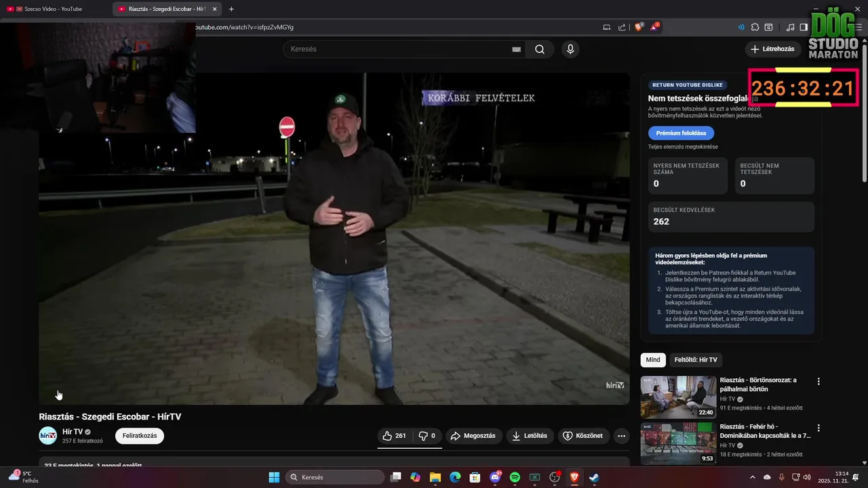The height and width of the screenshot is (488, 868).
Task: Switch to the Szecso Video - YouTube tab
Action: click(54, 9)
